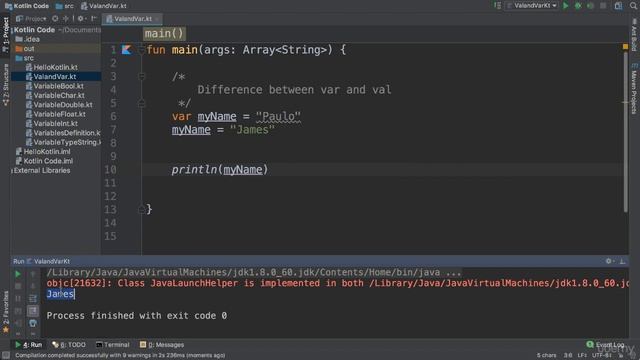Click the editor vertical scrollbar
The image size is (640, 360).
point(625,131)
